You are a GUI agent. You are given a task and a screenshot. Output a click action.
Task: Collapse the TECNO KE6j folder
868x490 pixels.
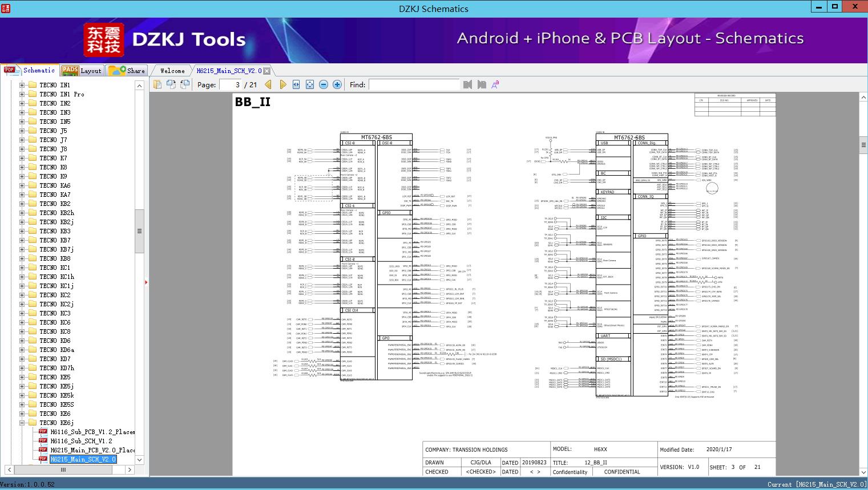pos(22,423)
